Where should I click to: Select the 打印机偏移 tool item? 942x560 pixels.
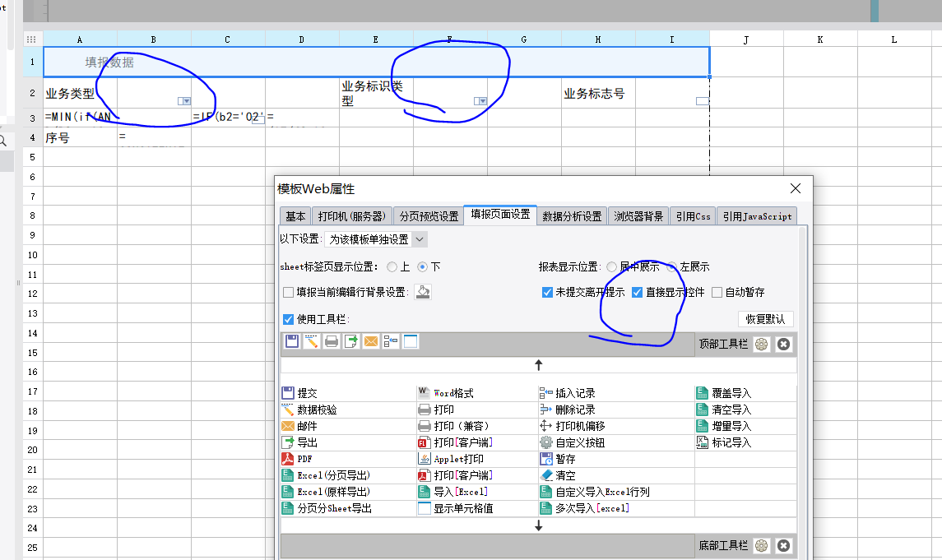point(572,426)
